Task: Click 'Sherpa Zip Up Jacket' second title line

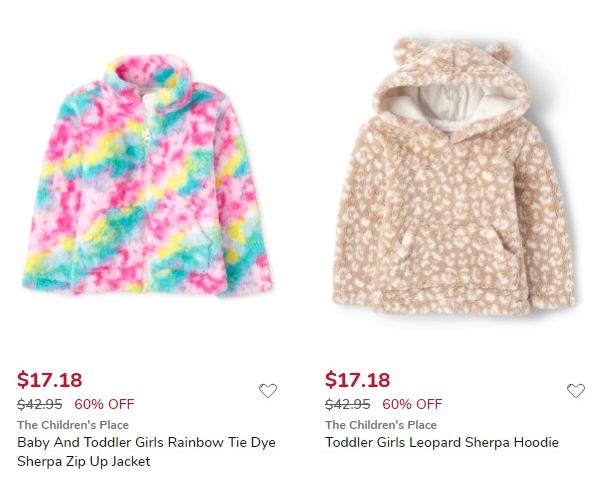Action: tap(84, 461)
